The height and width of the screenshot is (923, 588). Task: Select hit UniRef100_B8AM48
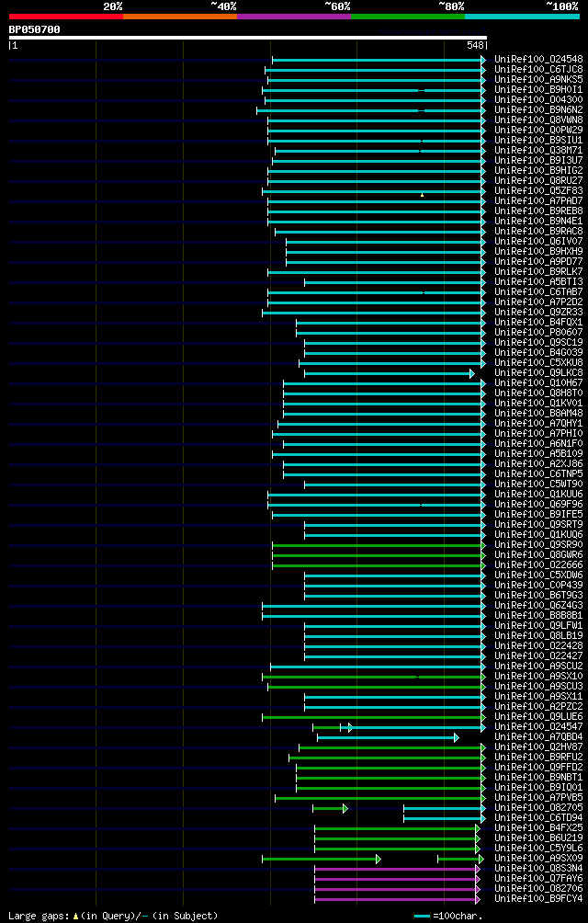(x=538, y=413)
